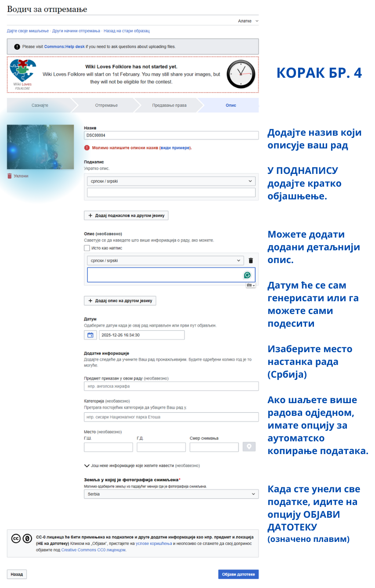Open the Алатке menu

tap(248, 21)
